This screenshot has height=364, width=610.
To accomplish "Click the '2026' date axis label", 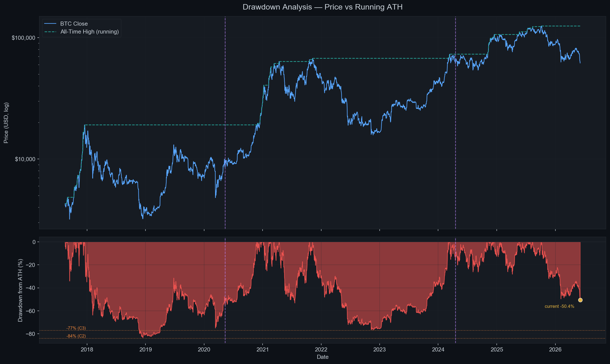I will coord(555,350).
